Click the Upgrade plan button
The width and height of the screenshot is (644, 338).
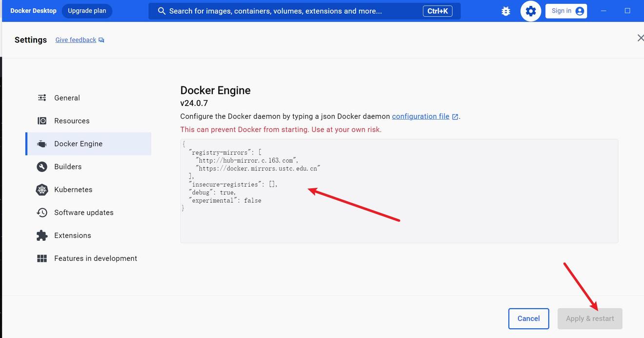pyautogui.click(x=87, y=11)
